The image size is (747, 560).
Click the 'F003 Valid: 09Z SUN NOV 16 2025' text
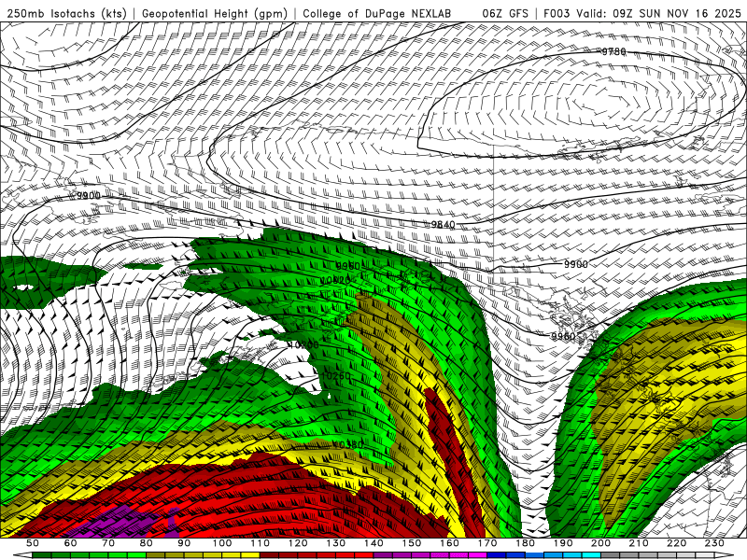pyautogui.click(x=641, y=14)
